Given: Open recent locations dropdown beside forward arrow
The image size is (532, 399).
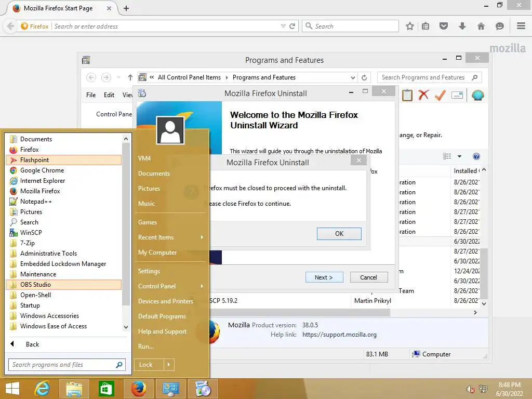Looking at the screenshot, I should (118, 77).
